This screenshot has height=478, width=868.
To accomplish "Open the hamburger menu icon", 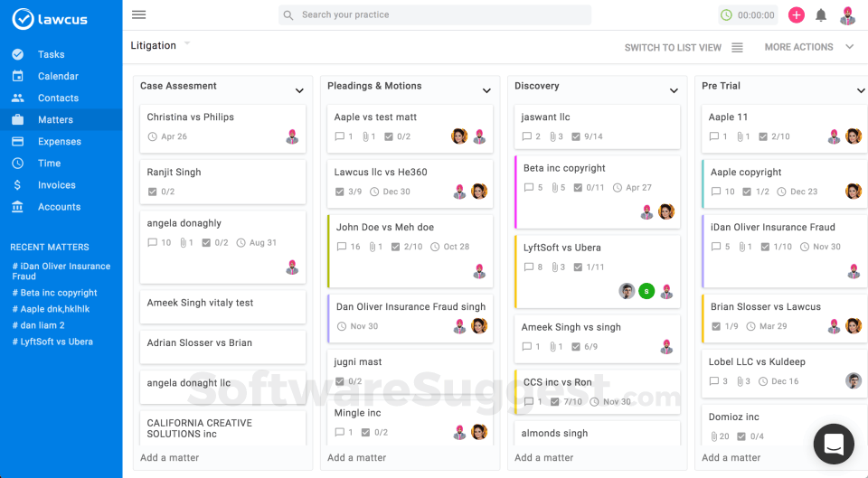I will coord(138,14).
